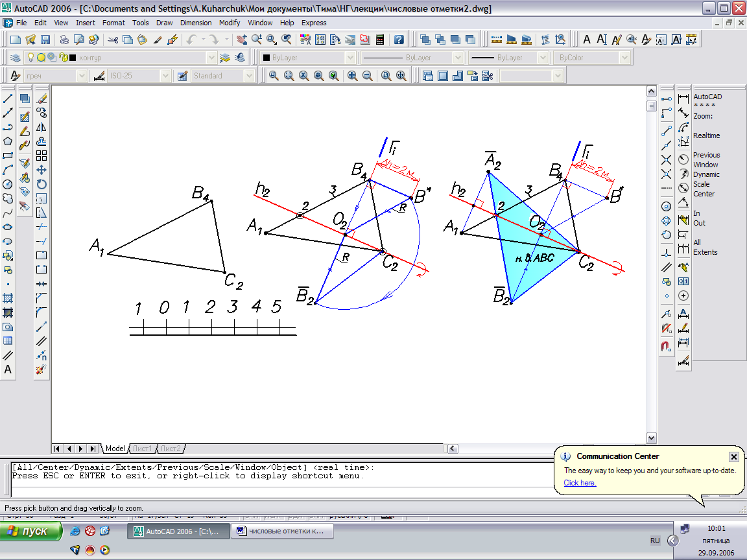Select the Revision Cloud tool
This screenshot has height=560, width=747.
pos(8,198)
